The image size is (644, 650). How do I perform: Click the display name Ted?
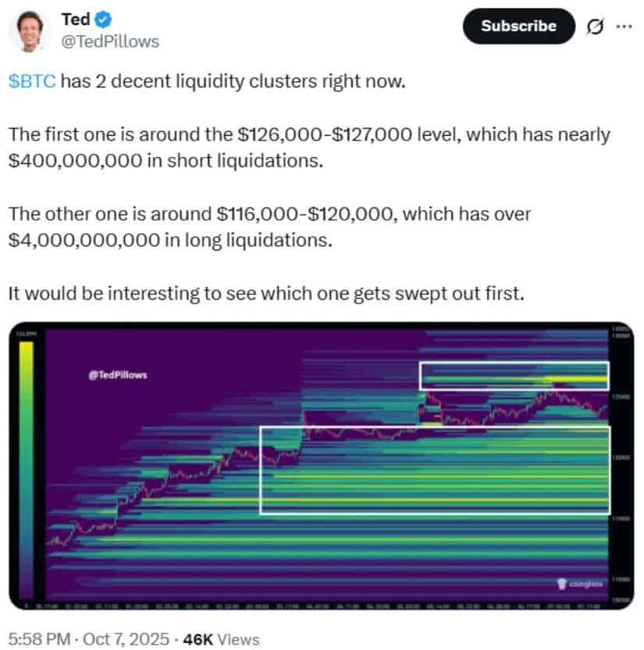click(75, 18)
